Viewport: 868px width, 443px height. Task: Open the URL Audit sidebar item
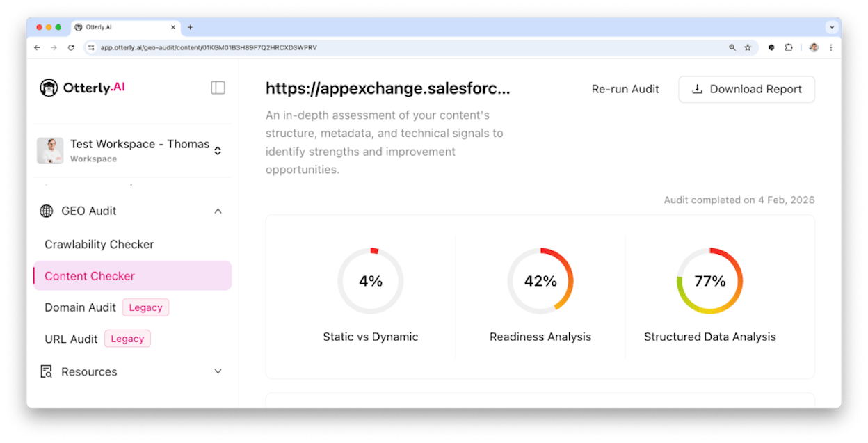point(71,339)
